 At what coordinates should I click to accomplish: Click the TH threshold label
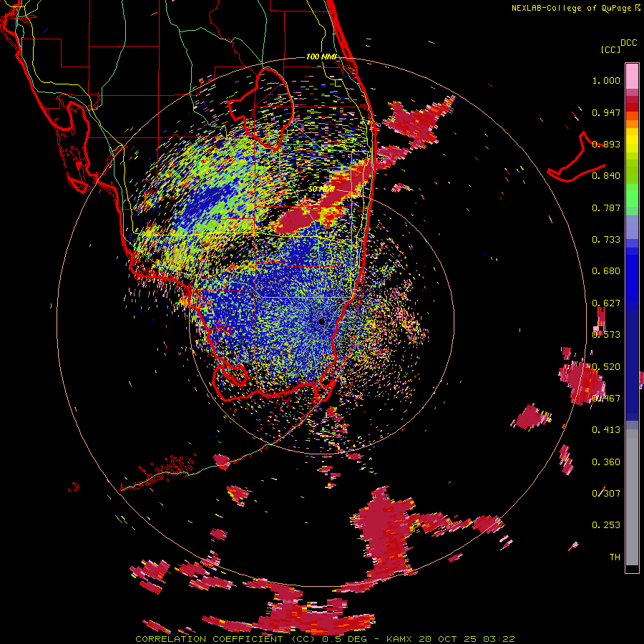(615, 557)
